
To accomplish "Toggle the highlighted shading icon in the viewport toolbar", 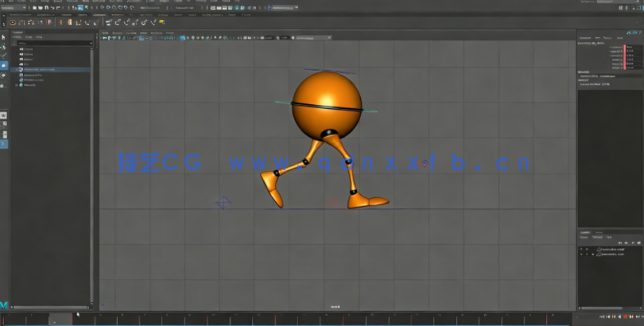I will coord(142,37).
